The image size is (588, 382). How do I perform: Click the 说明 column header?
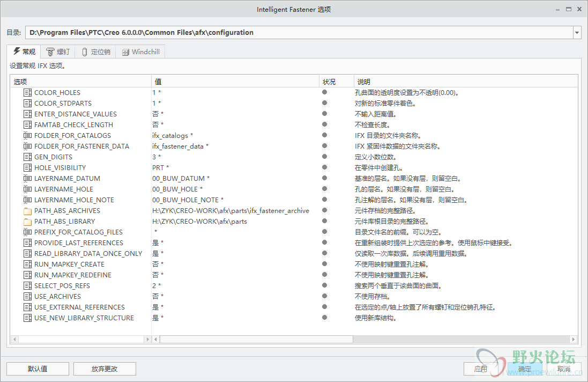(x=466, y=82)
